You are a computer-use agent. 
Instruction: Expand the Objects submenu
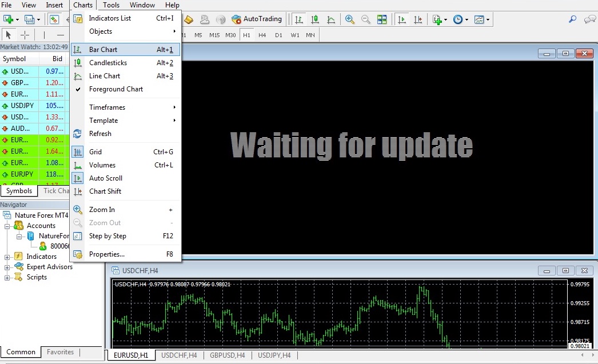tap(125, 31)
